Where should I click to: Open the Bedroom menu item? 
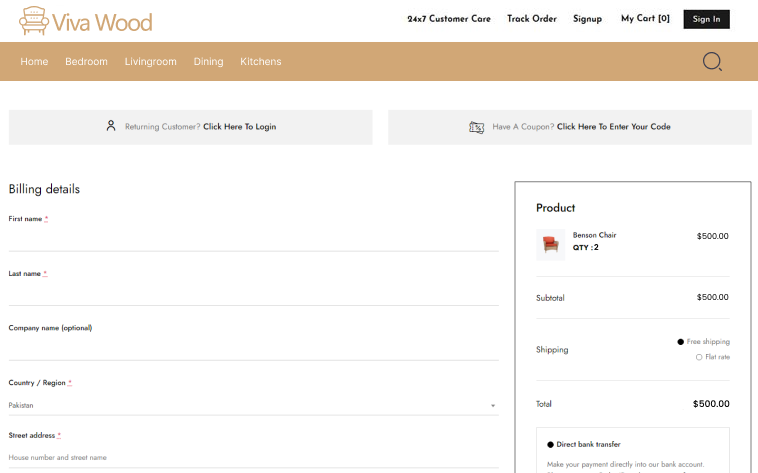[86, 62]
